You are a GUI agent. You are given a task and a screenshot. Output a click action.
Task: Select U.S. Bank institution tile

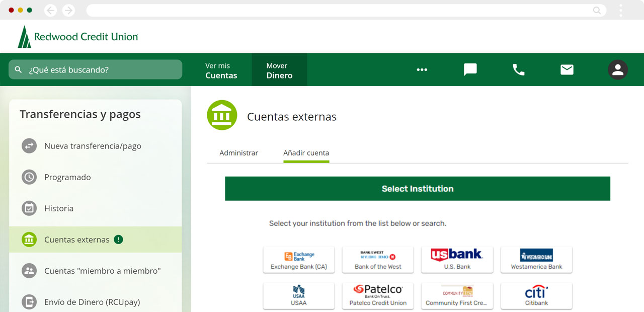(x=457, y=260)
